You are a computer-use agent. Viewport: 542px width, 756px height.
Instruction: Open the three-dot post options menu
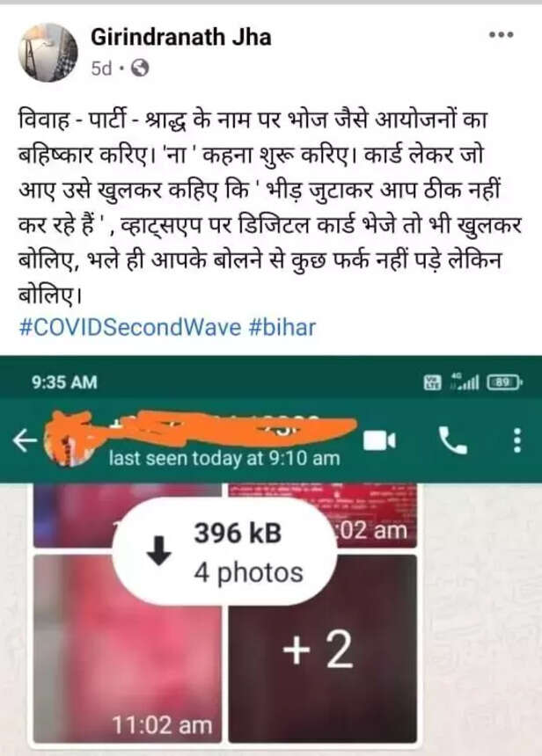point(501,34)
